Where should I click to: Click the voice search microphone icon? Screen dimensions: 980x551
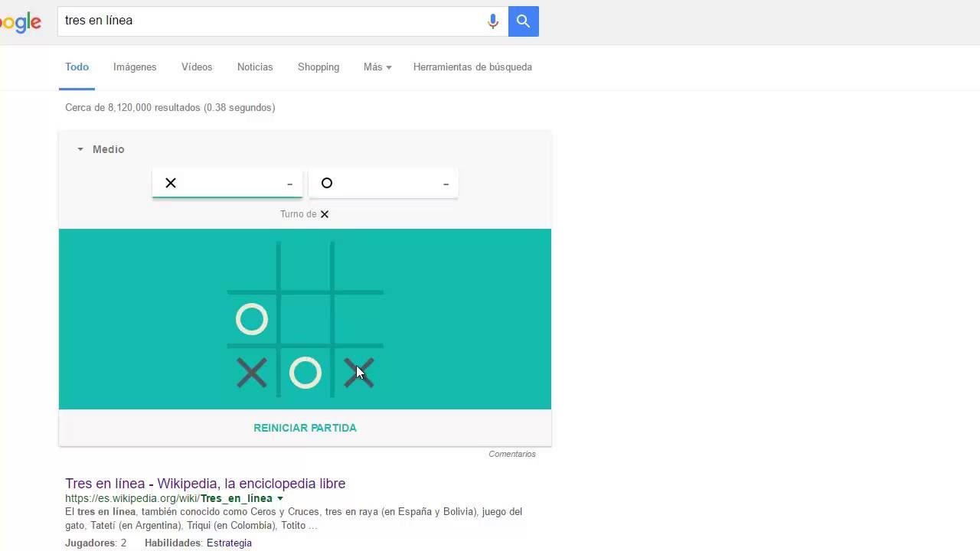(x=493, y=21)
